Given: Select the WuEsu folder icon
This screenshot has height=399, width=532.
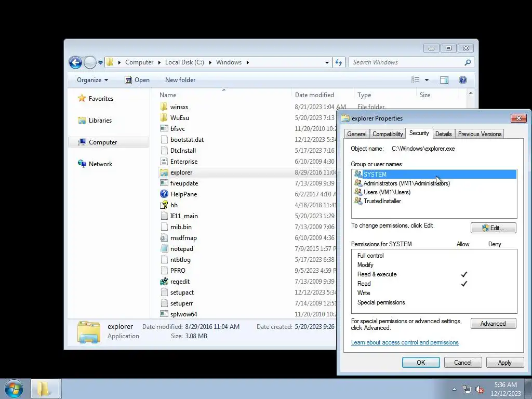Looking at the screenshot, I should click(x=164, y=118).
